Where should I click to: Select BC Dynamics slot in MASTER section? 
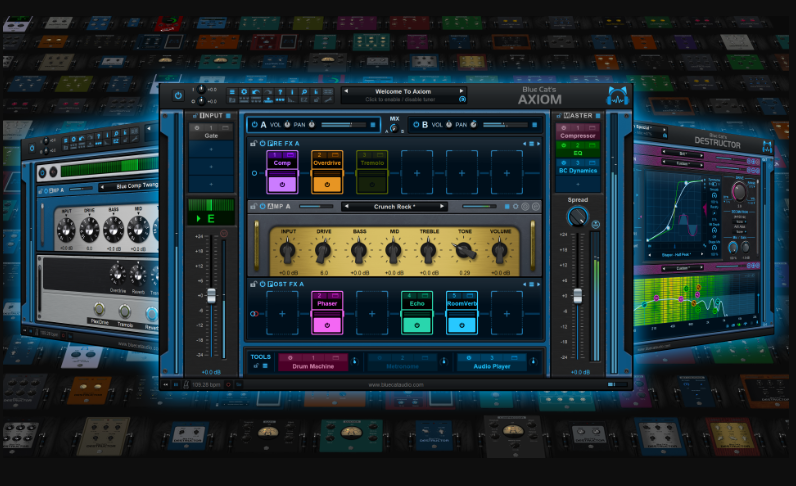pos(578,167)
